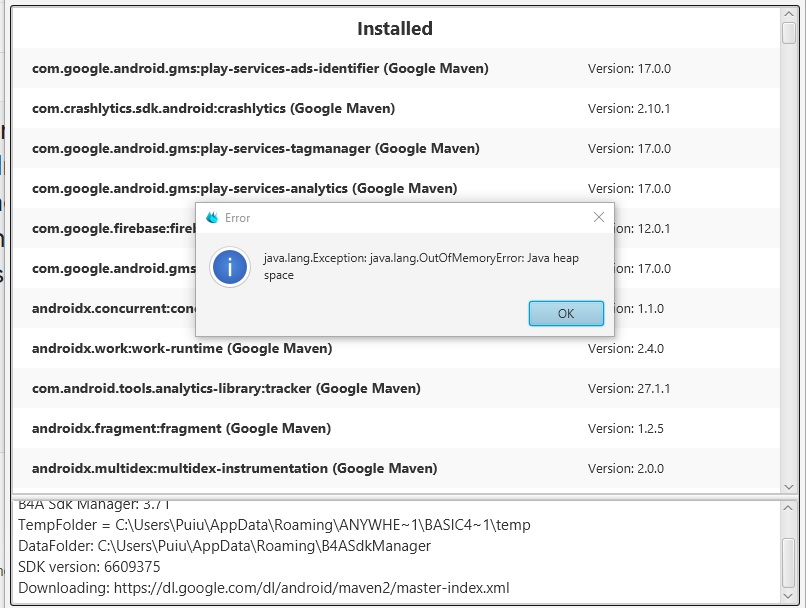This screenshot has width=806, height=608.
Task: Click the B4A flame icon in dialog title
Action: coord(211,218)
